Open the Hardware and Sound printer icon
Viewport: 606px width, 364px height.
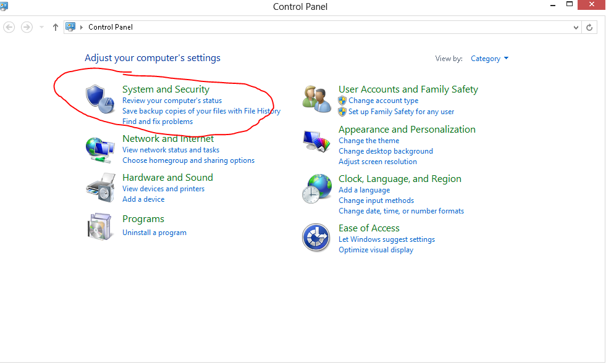point(101,188)
